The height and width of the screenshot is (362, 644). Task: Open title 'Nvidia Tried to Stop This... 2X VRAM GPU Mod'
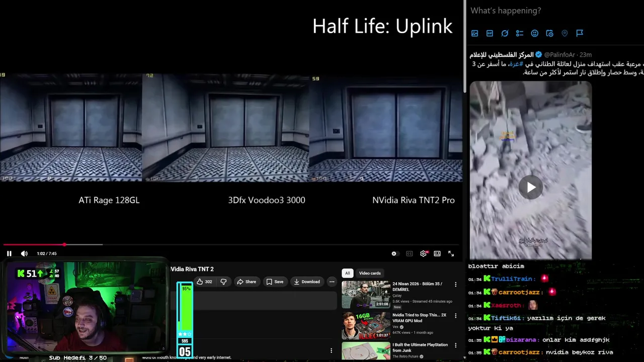point(419,318)
